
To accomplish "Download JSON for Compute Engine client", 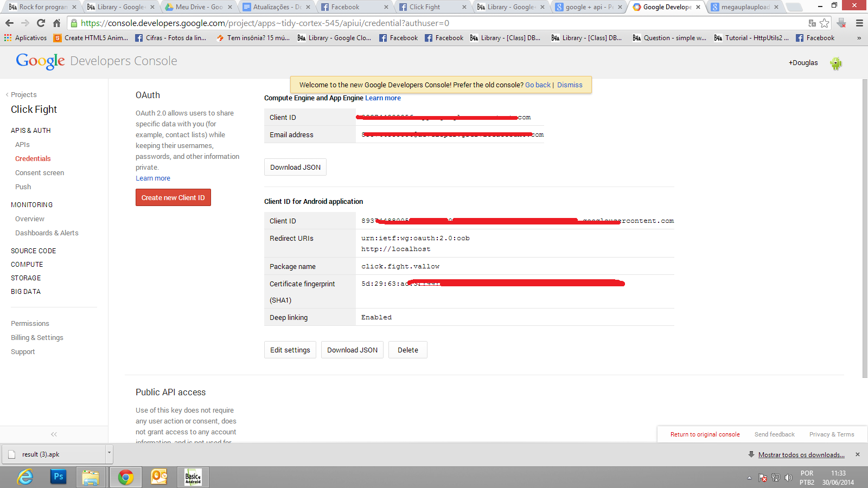I will tap(295, 167).
